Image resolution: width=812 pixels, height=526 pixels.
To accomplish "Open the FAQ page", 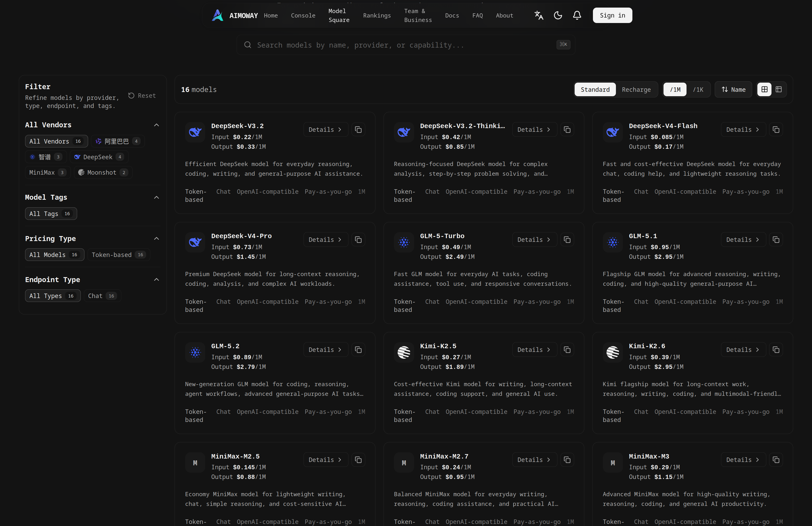I will (x=477, y=15).
